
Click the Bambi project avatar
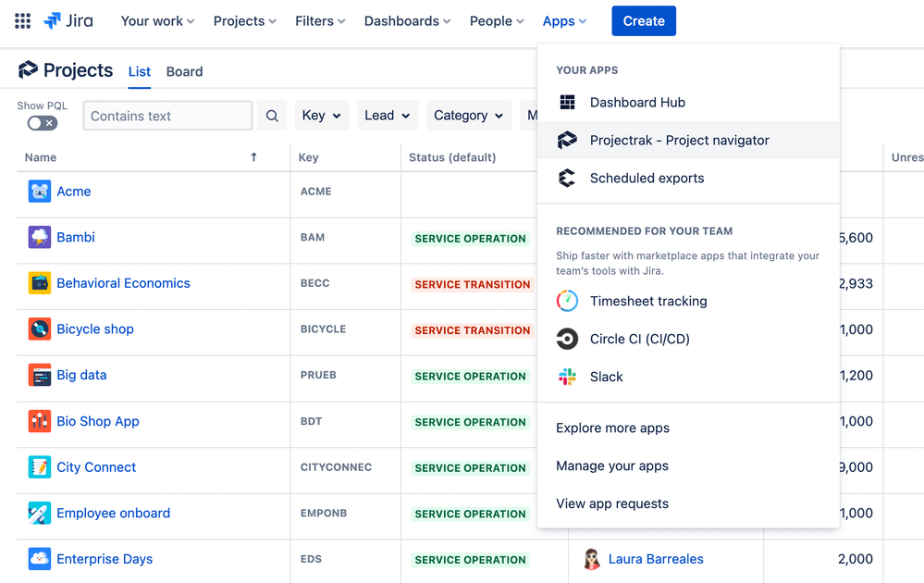click(x=40, y=237)
